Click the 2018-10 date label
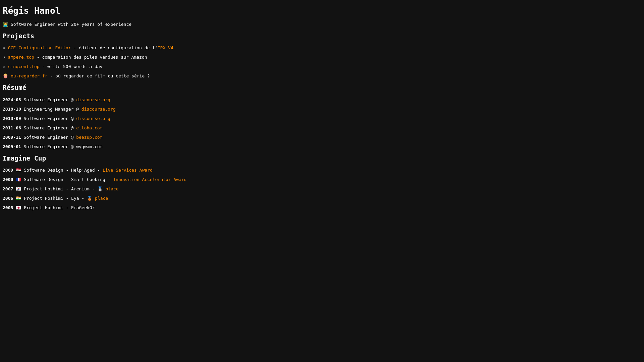Screen dimensions: 644x362 (x=12, y=109)
